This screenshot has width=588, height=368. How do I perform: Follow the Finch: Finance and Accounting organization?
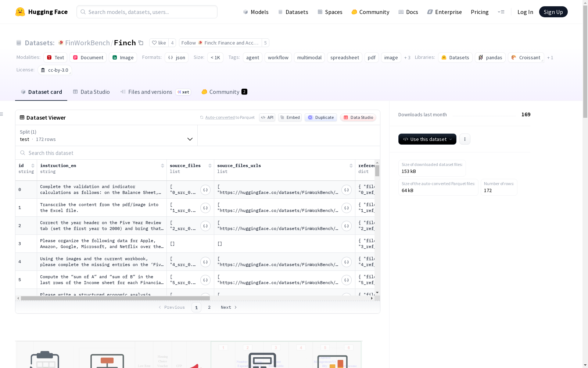point(220,43)
